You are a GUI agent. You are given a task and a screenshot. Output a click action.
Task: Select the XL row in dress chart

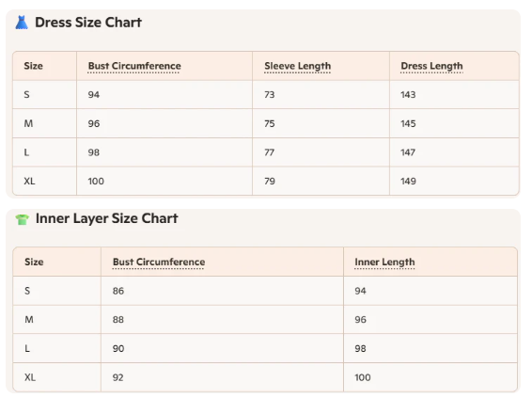[266, 181]
